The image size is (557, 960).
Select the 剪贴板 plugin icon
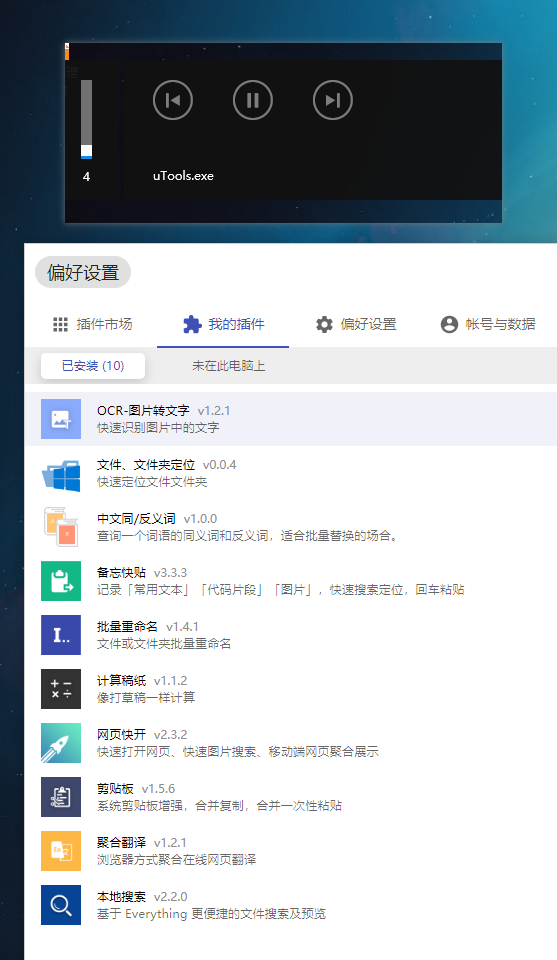(x=61, y=797)
